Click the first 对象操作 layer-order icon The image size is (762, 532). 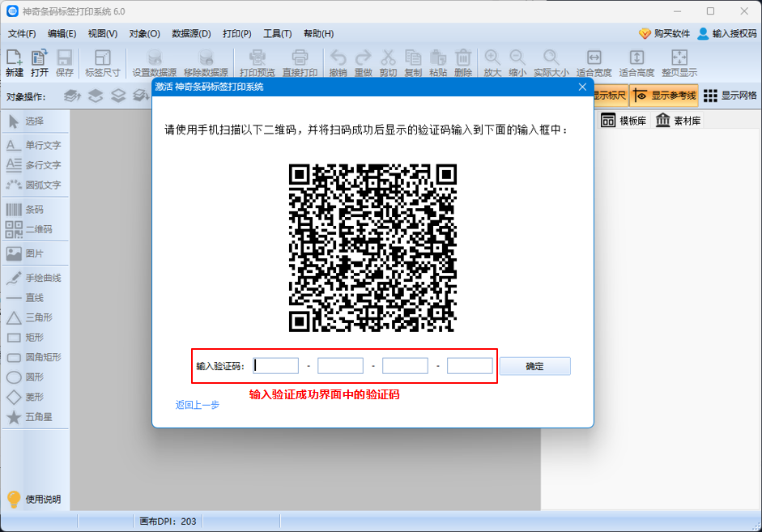coord(72,96)
